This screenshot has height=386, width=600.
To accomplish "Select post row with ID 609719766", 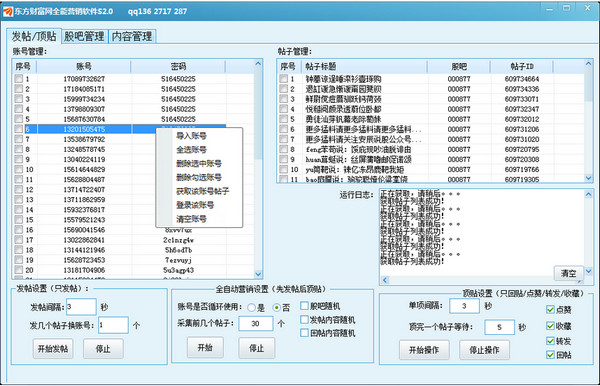I will (x=431, y=169).
